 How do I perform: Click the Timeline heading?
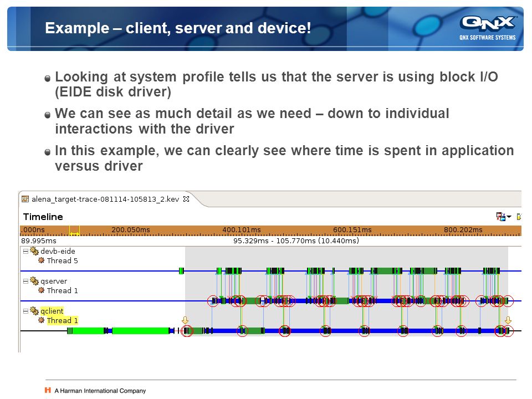coord(43,217)
